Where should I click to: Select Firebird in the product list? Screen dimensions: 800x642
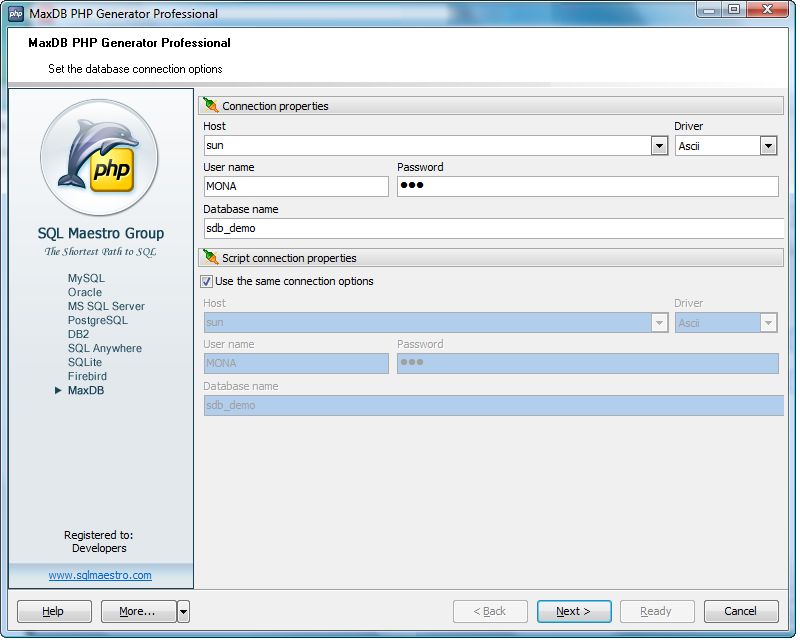[88, 378]
